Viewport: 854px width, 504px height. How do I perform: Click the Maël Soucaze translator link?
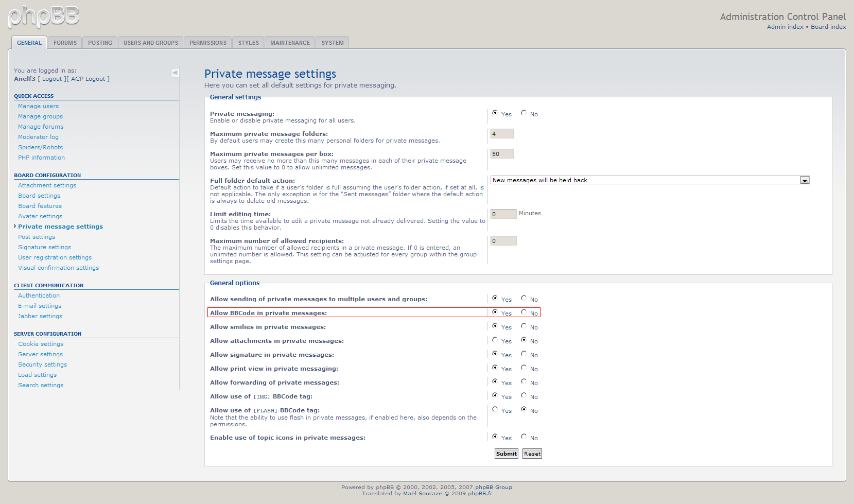[422, 494]
